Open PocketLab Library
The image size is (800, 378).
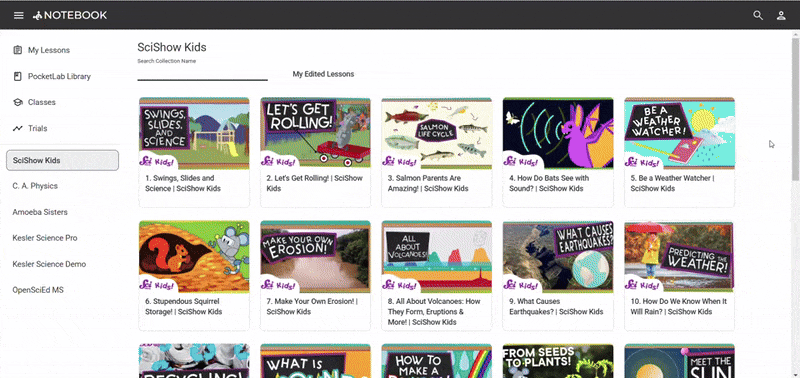pos(59,76)
